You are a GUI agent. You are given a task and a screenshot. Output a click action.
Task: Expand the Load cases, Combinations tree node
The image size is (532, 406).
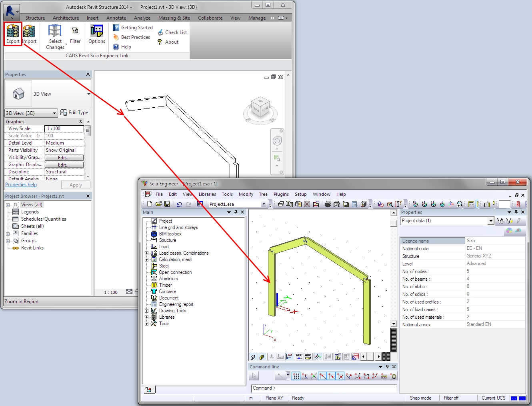click(x=146, y=253)
